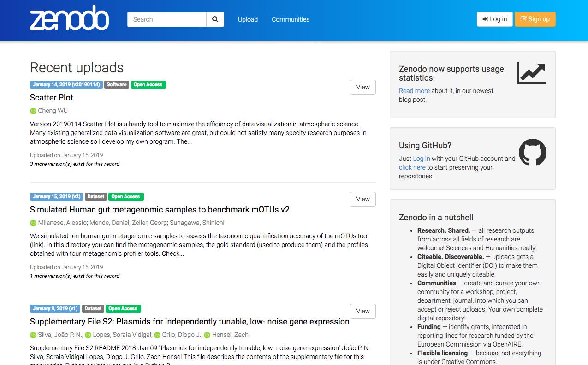The height and width of the screenshot is (365, 588).
Task: Open Supplementary File S2 title link
Action: pos(190,322)
